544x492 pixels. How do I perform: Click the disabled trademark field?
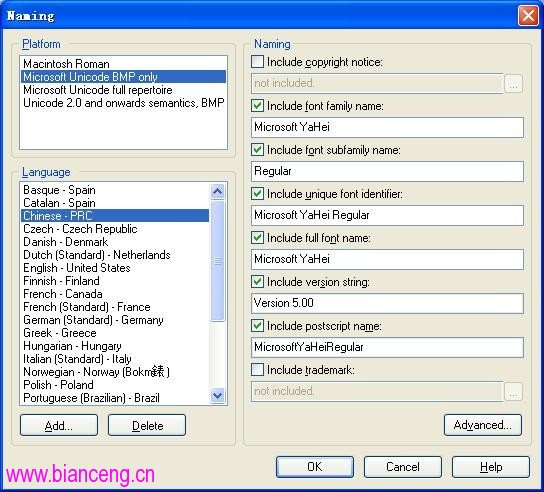tap(377, 391)
